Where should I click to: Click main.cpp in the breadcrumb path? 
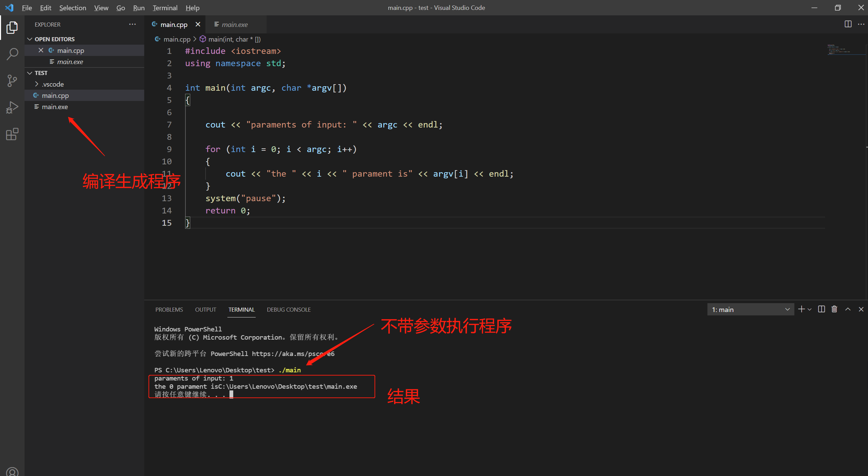coord(177,39)
